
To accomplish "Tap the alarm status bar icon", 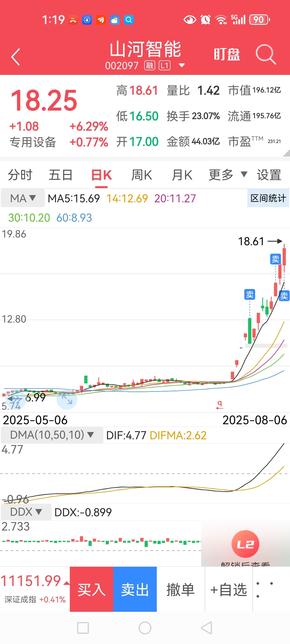I will coord(205,20).
